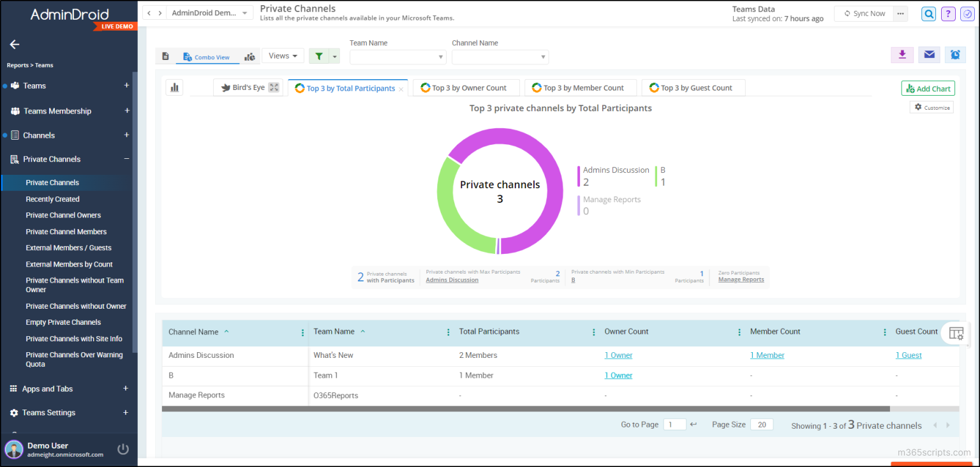Click the magnifier search icon in header
This screenshot has height=467, width=980.
929,14
